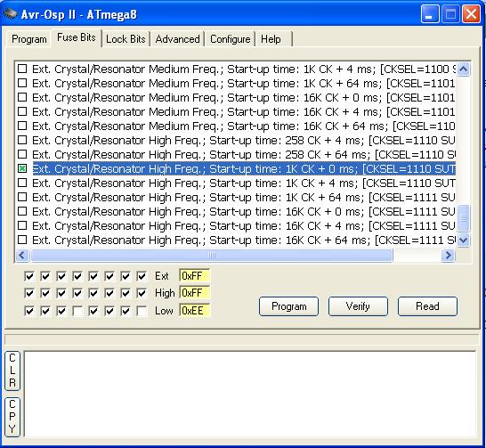Check High Freq. 16K CK + 4 ms option
This screenshot has width=486, height=448.
pyautogui.click(x=22, y=225)
